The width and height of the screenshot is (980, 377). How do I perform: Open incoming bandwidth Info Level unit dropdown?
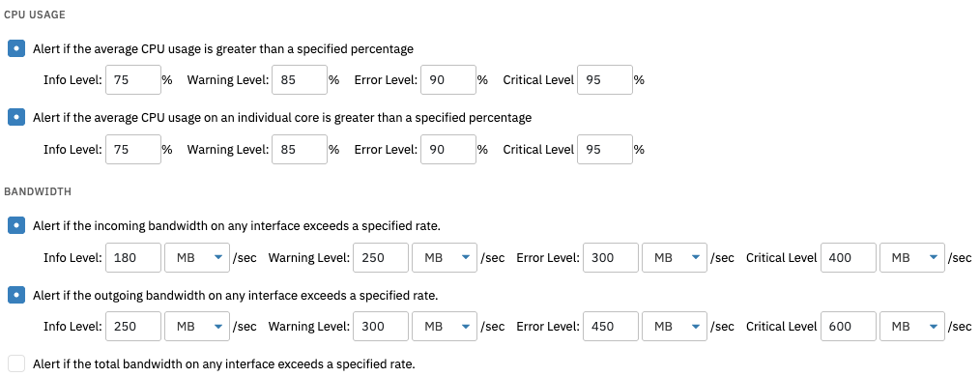pyautogui.click(x=197, y=257)
